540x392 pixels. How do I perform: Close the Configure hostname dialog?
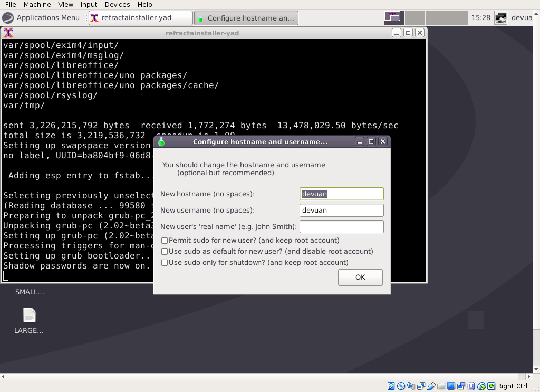(x=383, y=141)
